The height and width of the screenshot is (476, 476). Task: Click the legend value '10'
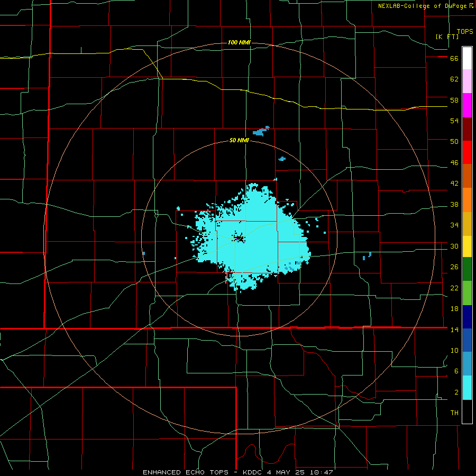click(x=454, y=350)
